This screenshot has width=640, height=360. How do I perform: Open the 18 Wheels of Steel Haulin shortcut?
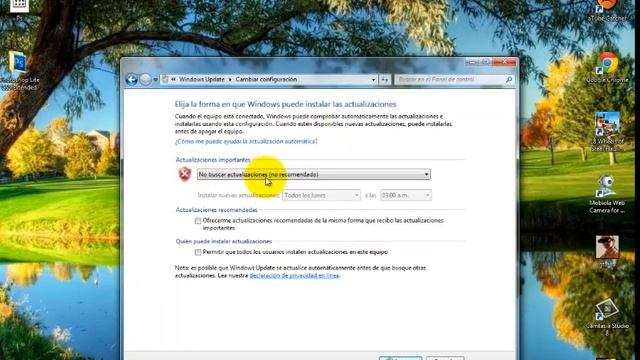pyautogui.click(x=607, y=131)
